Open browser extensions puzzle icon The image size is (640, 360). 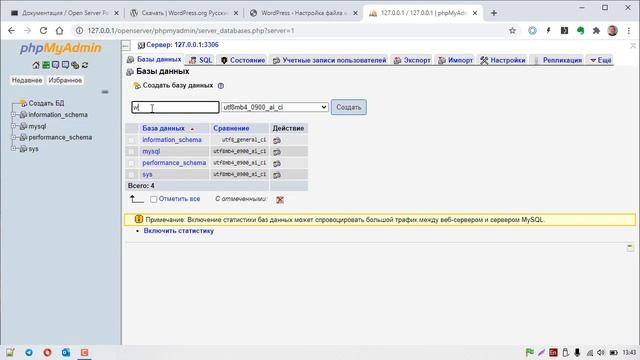(596, 31)
